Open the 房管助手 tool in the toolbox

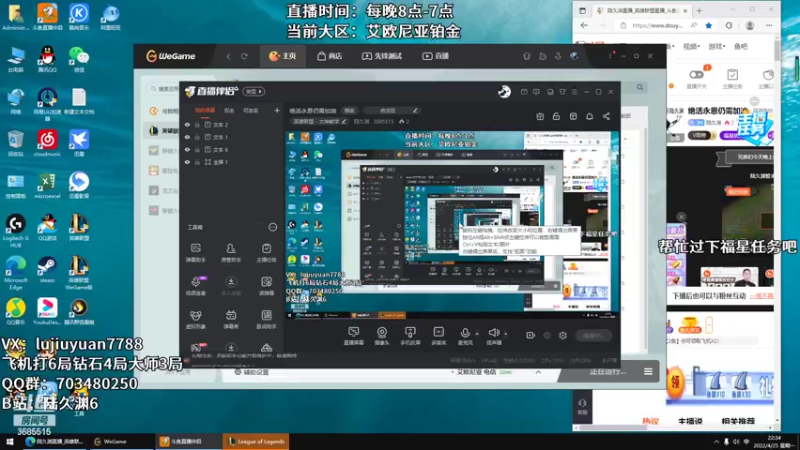231,253
